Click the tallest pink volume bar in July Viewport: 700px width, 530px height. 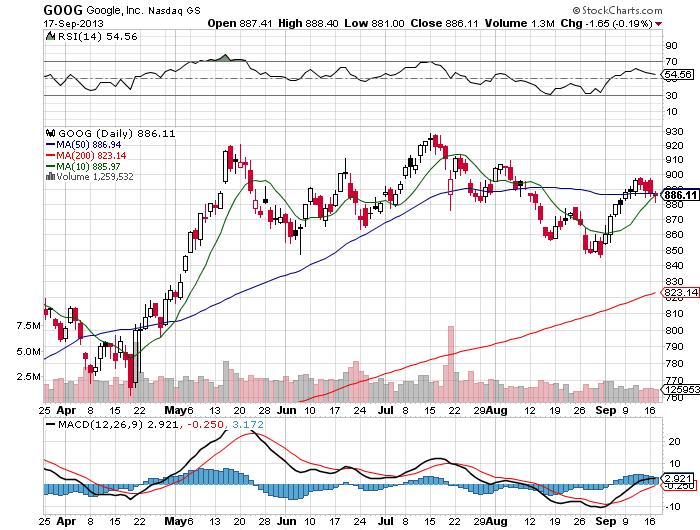[x=450, y=364]
